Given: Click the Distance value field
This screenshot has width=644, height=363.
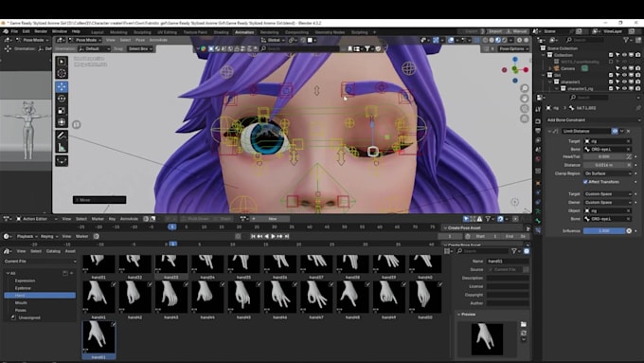Looking at the screenshot, I should tap(607, 165).
